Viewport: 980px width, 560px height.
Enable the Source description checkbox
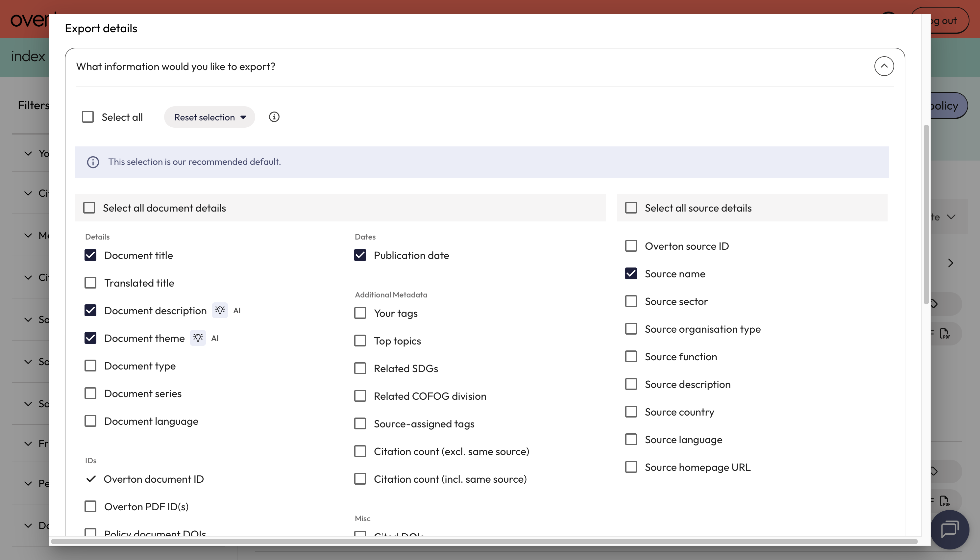[631, 384]
